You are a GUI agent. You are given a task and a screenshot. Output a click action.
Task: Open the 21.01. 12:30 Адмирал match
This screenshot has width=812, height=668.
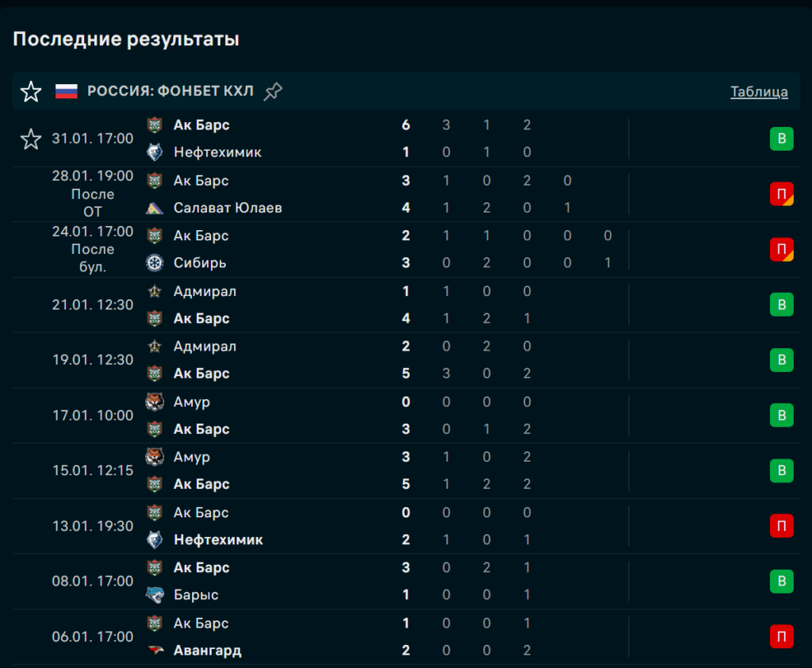(x=93, y=305)
